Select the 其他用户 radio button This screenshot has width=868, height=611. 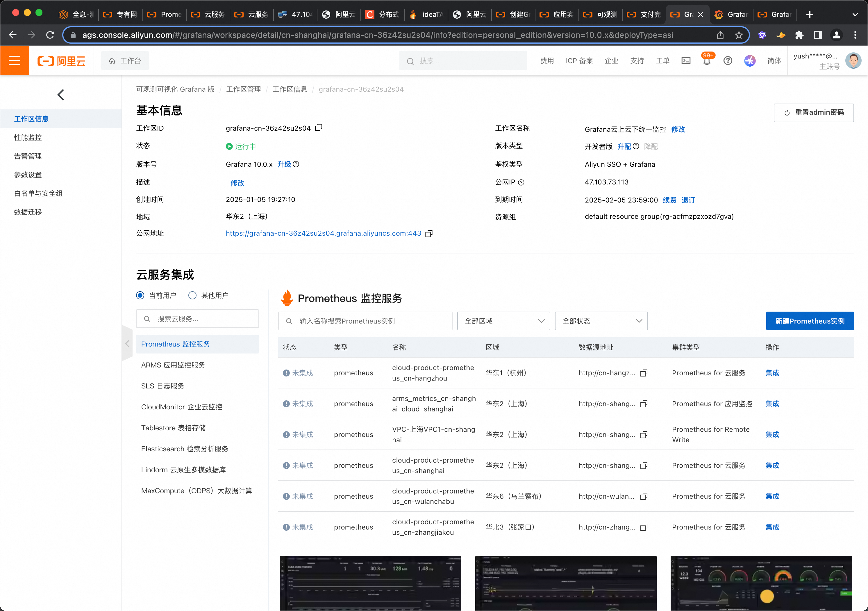[192, 296]
